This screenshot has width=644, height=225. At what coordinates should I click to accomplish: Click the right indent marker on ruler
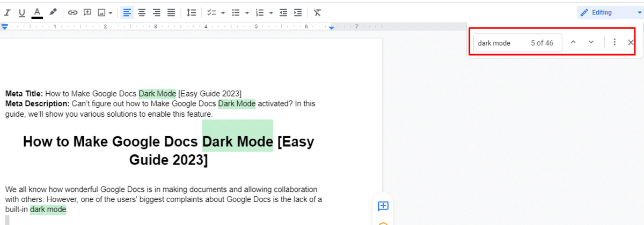pyautogui.click(x=332, y=27)
